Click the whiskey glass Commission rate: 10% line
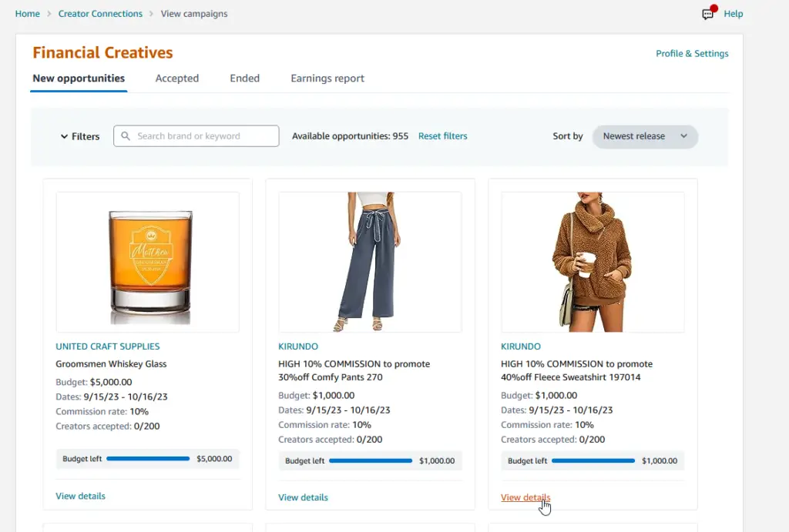Image resolution: width=789 pixels, height=532 pixels. pyautogui.click(x=102, y=411)
